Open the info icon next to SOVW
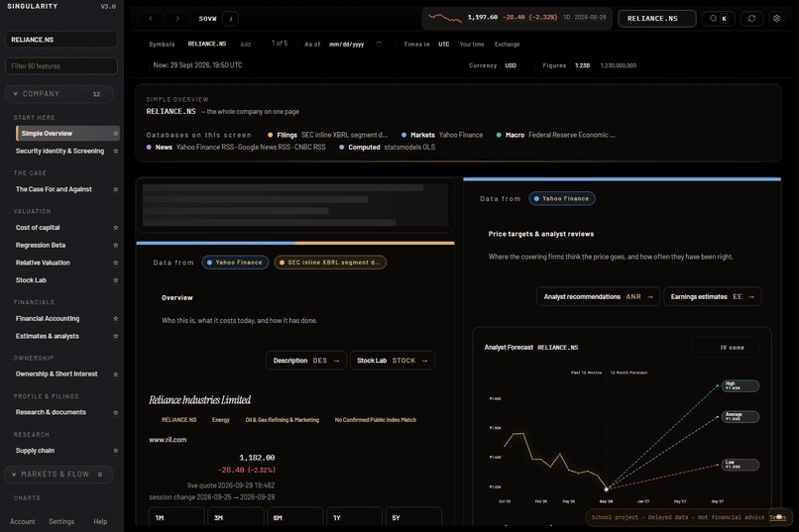799x532 pixels. coord(231,18)
